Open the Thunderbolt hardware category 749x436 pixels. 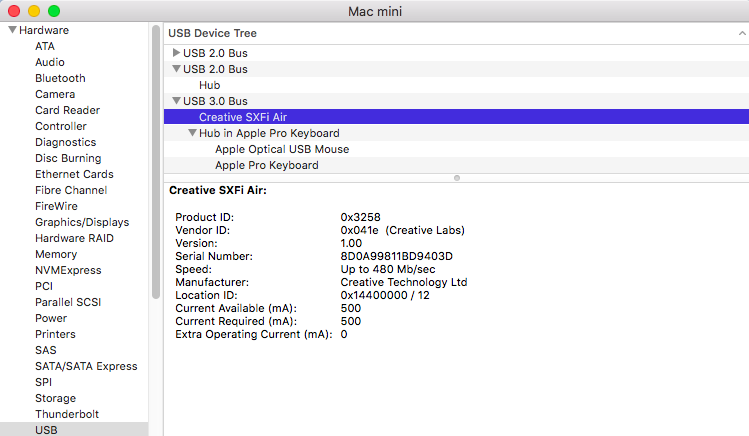(67, 414)
